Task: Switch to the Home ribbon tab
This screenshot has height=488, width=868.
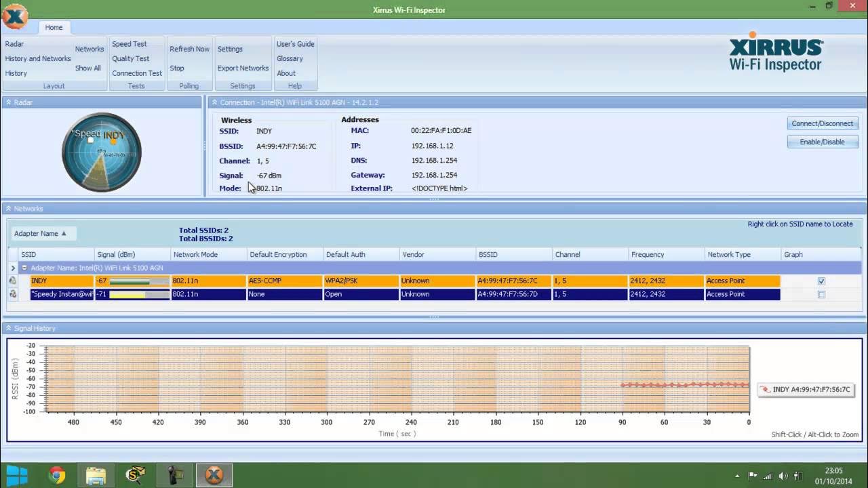Action: [x=54, y=27]
